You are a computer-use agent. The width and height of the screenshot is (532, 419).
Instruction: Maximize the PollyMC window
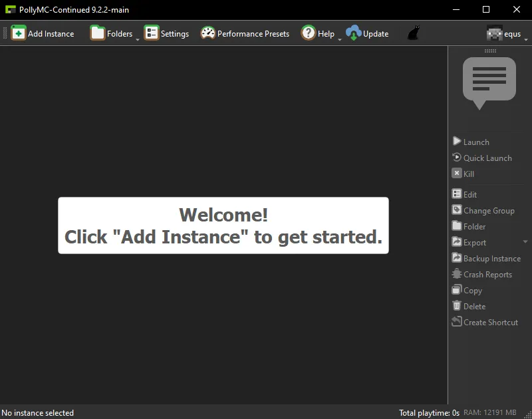click(486, 9)
